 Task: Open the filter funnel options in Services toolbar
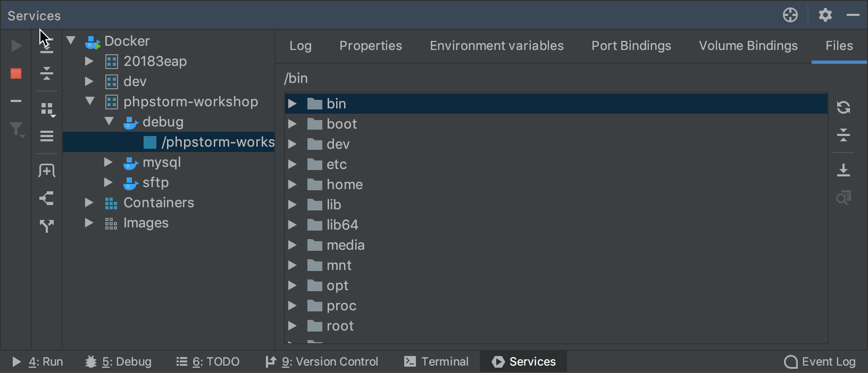(17, 129)
